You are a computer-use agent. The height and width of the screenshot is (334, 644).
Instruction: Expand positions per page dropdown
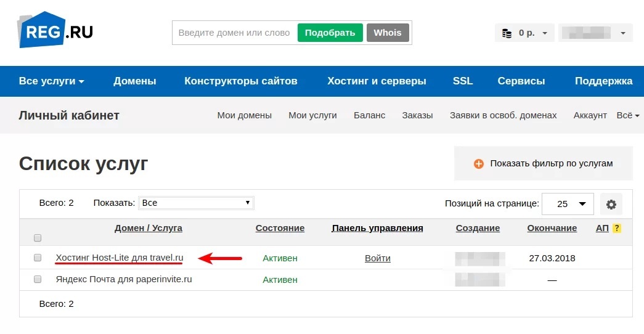[568, 204]
